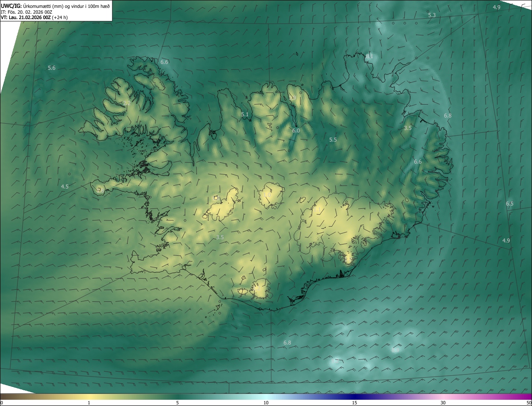Click the 6.8 label off the northeast coast
The width and height of the screenshot is (532, 406).
(x=447, y=115)
